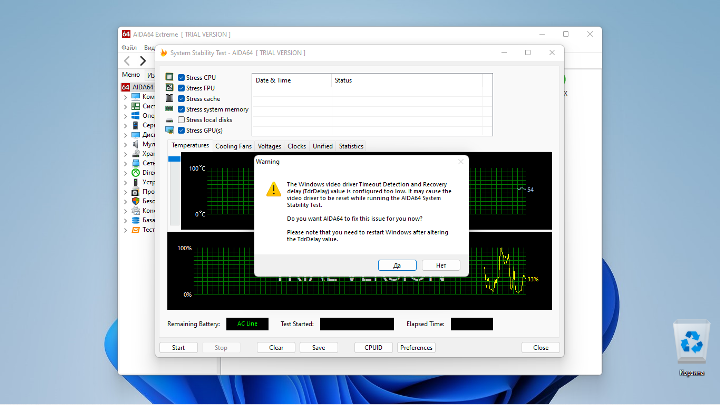This screenshot has height=405, width=720.
Task: Click the Status column header
Action: 407,80
